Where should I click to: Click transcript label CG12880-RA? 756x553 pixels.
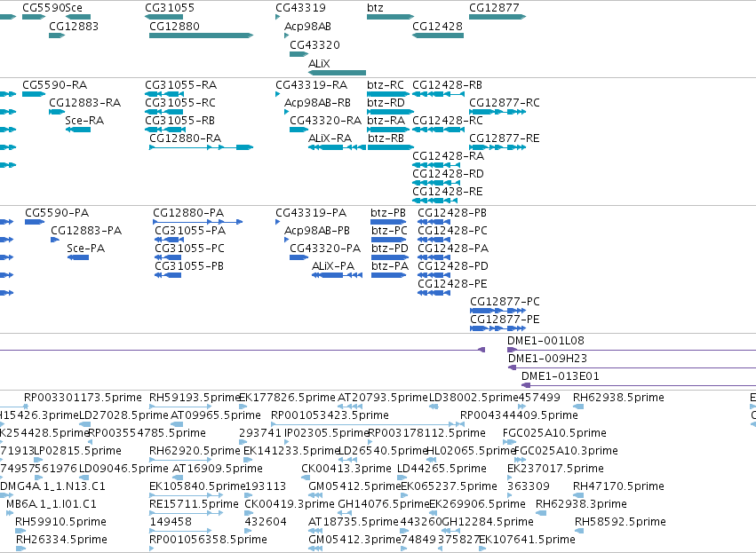click(185, 138)
